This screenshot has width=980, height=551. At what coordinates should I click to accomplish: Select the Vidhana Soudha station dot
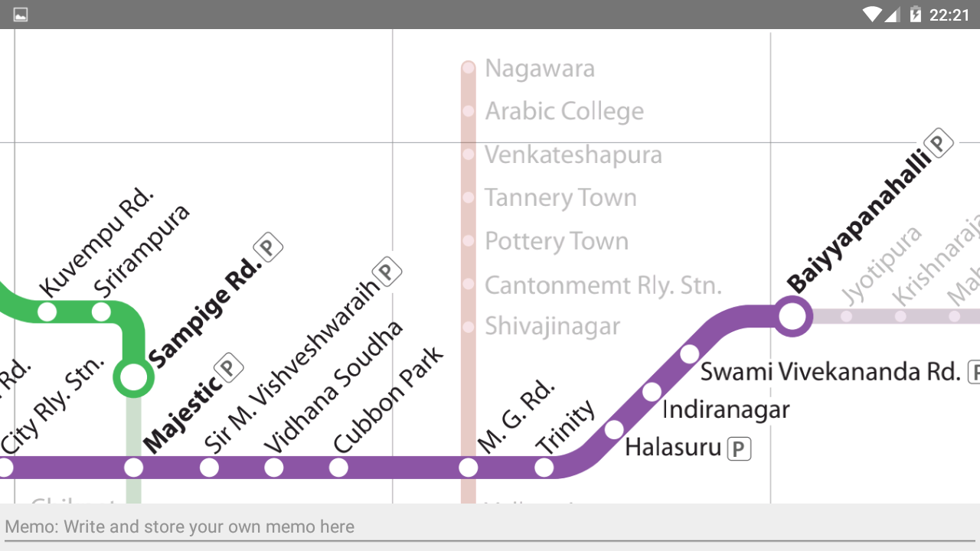coord(274,468)
